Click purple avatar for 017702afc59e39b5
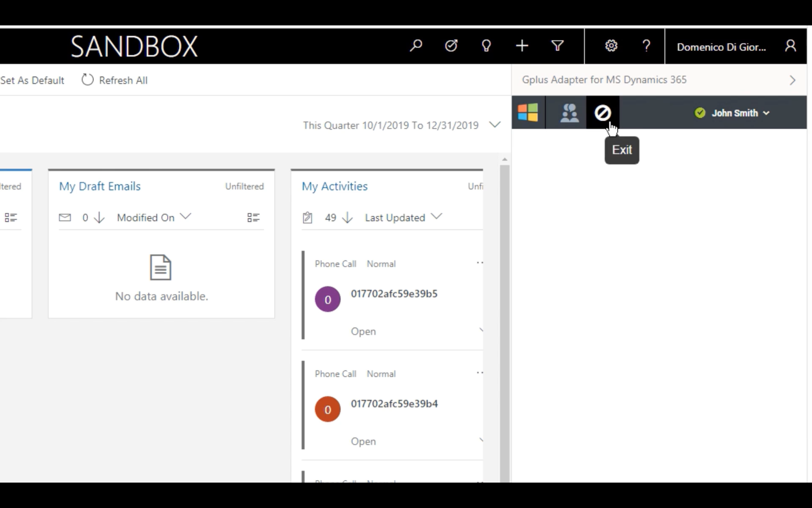The image size is (812, 508). [x=328, y=299]
